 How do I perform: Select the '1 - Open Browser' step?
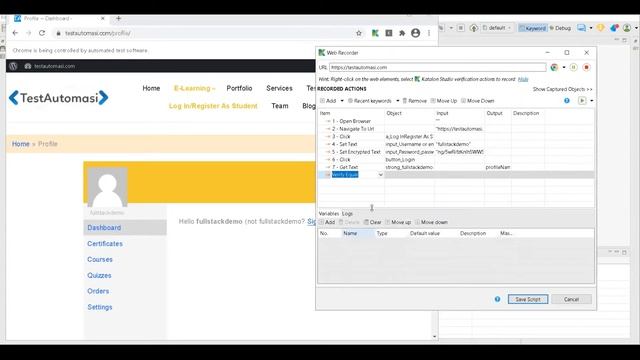(351, 121)
